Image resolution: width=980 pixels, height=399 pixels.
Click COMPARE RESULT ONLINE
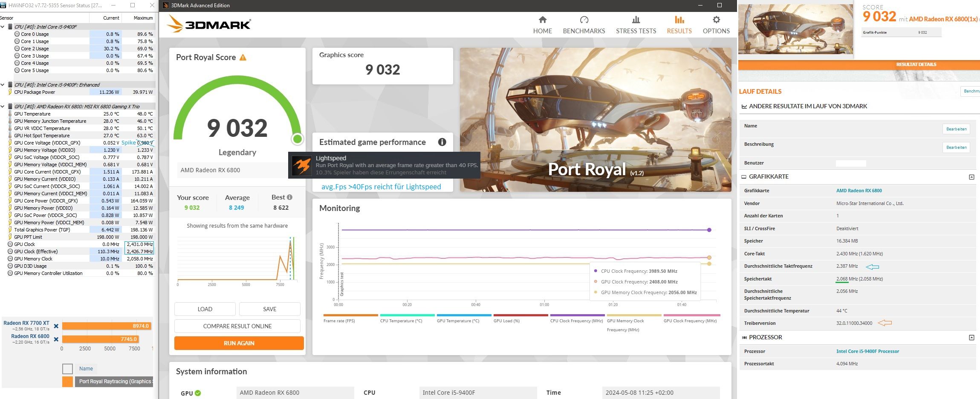(237, 326)
